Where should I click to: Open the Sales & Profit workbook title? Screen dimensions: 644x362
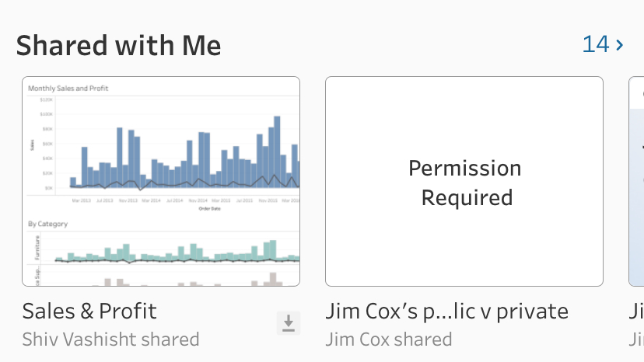[x=89, y=311]
